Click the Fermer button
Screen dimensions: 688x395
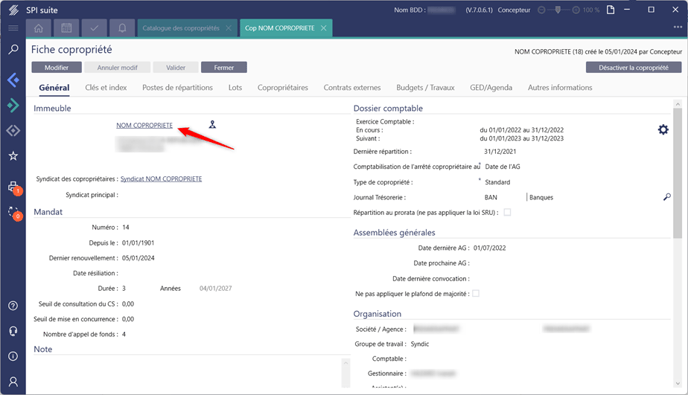[224, 67]
